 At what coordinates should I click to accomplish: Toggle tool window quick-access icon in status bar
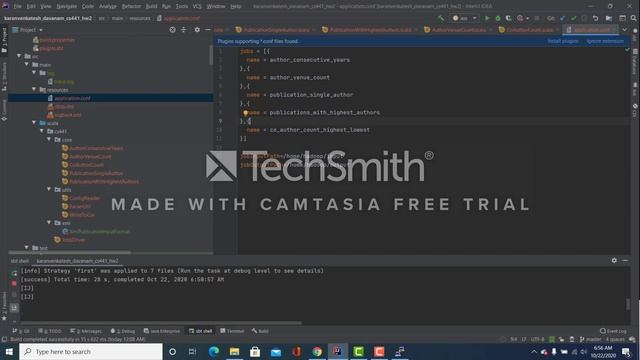(x=4, y=339)
